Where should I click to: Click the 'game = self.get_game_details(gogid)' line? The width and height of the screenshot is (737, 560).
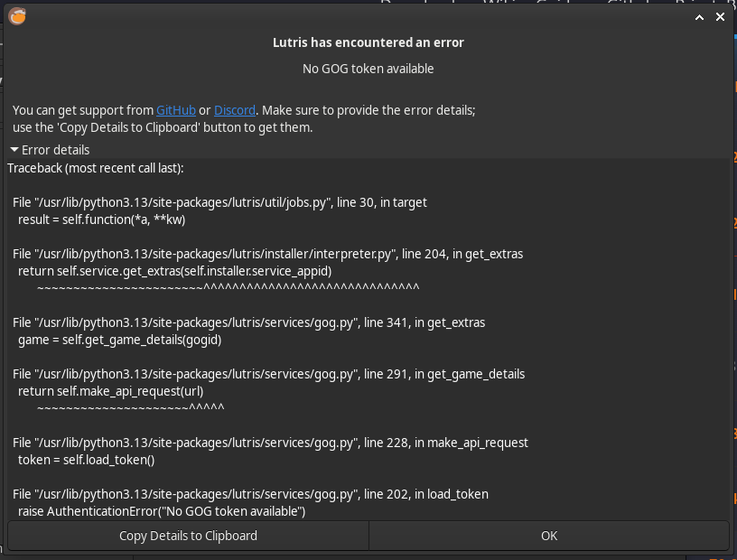coord(120,340)
